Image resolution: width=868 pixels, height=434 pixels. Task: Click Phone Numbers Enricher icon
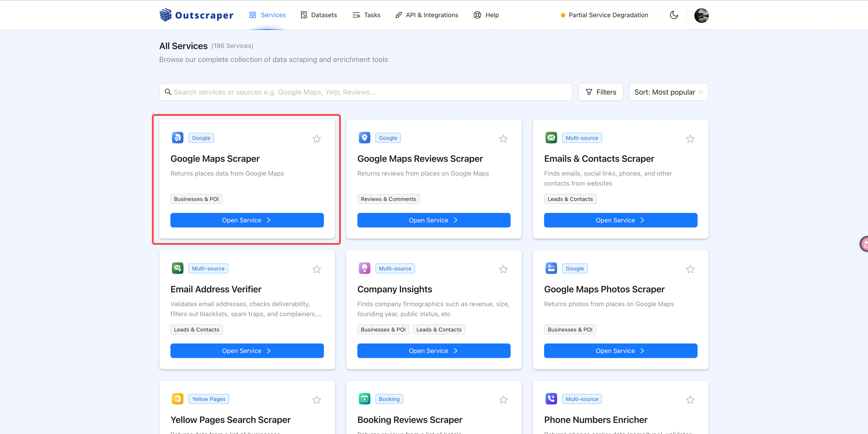coord(551,399)
